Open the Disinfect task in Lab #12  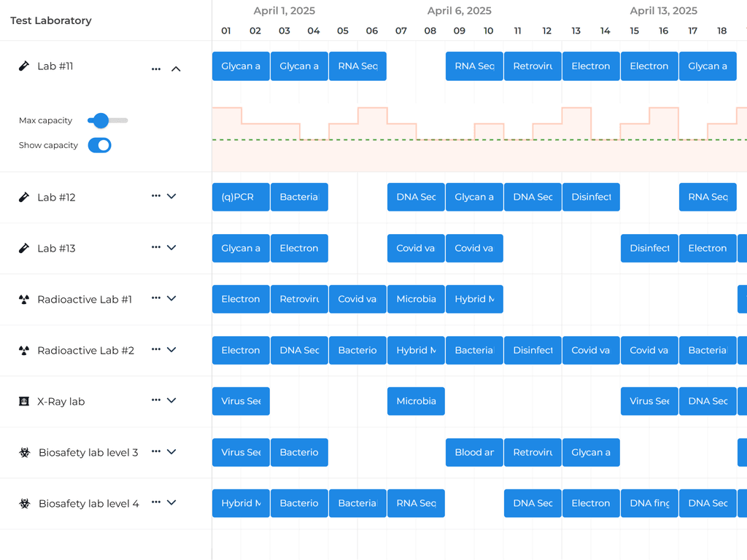[x=591, y=197]
